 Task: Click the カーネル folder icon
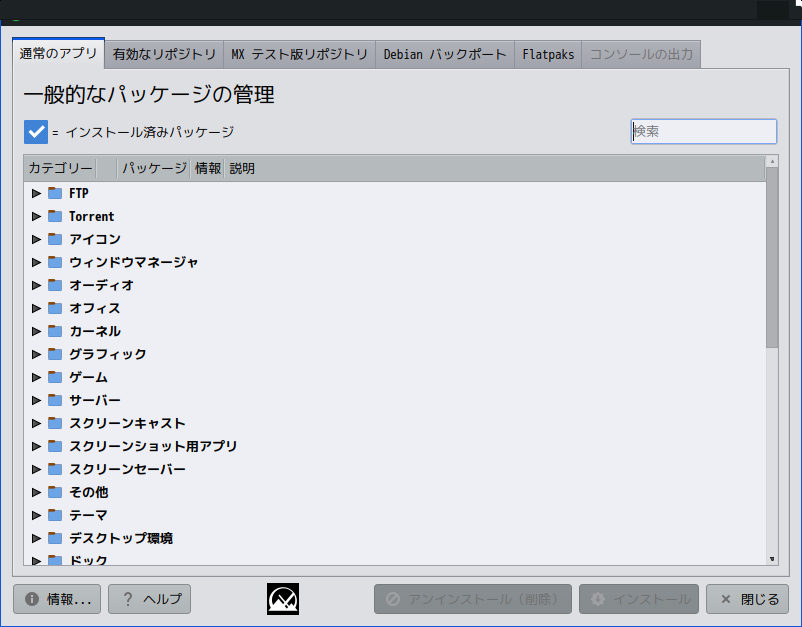(55, 331)
